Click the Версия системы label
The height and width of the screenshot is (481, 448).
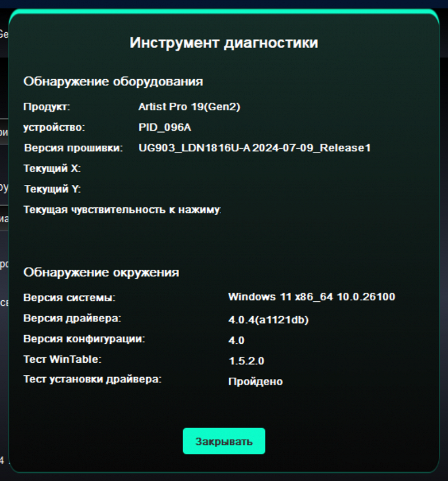click(x=69, y=298)
